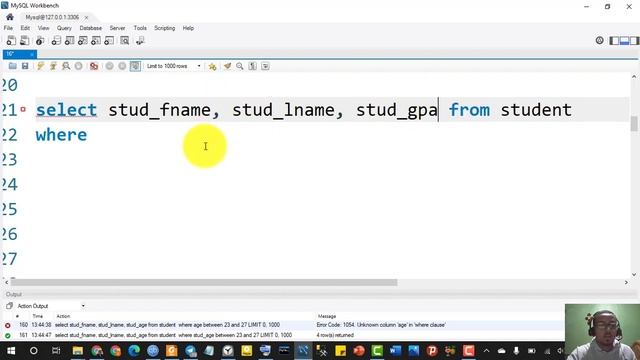Create a new stored procedure icon
The height and width of the screenshot is (360, 640).
96,40
